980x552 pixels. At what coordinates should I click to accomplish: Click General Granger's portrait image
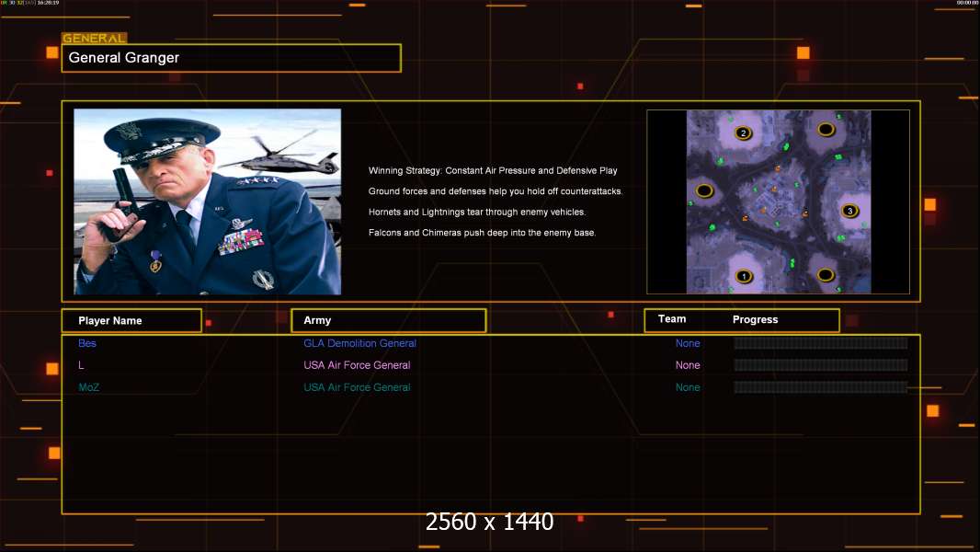click(208, 201)
